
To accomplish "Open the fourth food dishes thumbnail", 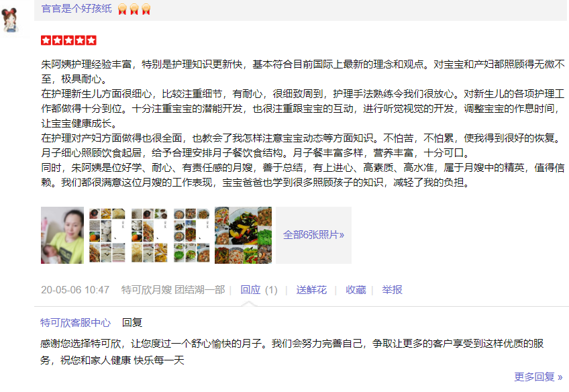I will coord(191,235).
